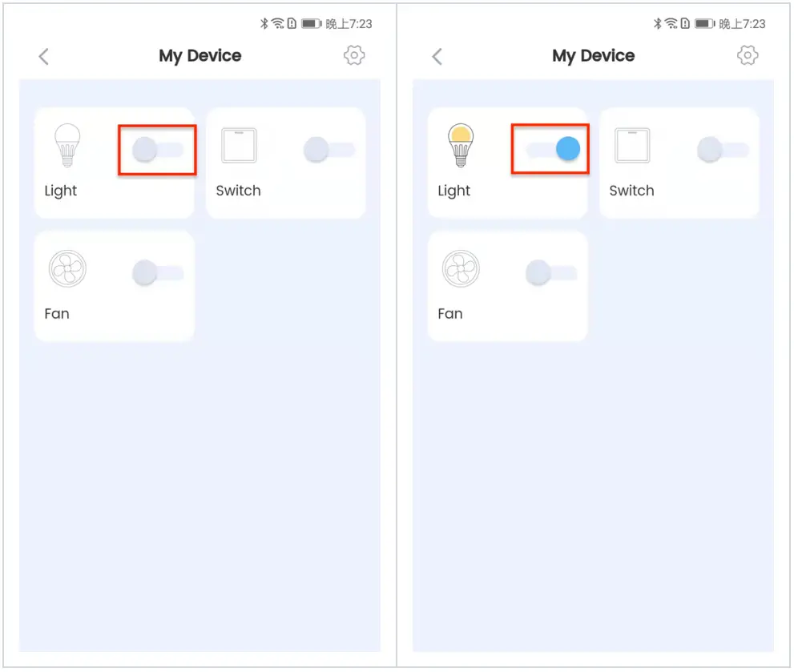This screenshot has height=672, width=794.
Task: Click the wall switch icon in left screen
Action: click(x=239, y=145)
